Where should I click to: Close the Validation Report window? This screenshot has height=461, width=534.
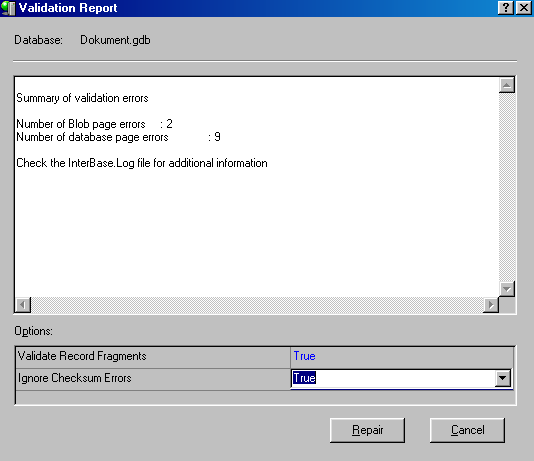pos(524,7)
